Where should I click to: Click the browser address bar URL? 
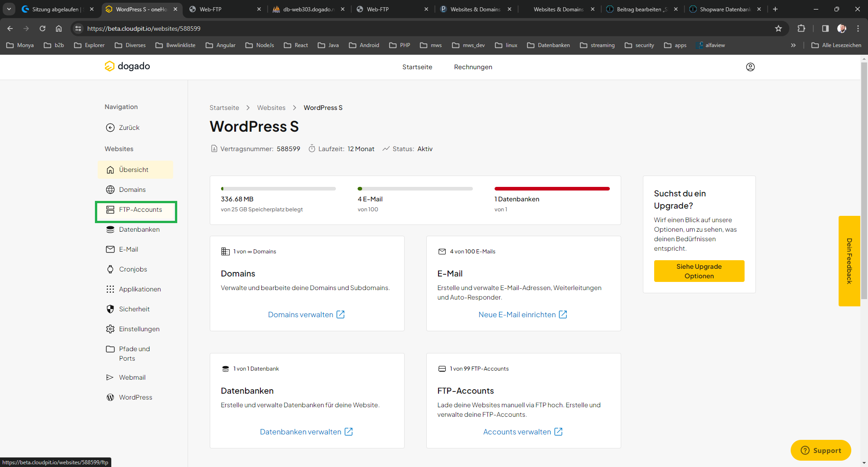(144, 29)
